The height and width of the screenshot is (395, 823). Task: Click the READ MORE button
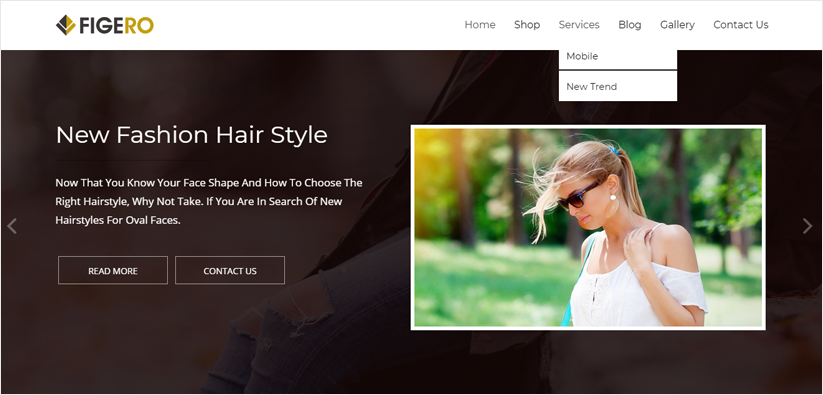click(113, 270)
